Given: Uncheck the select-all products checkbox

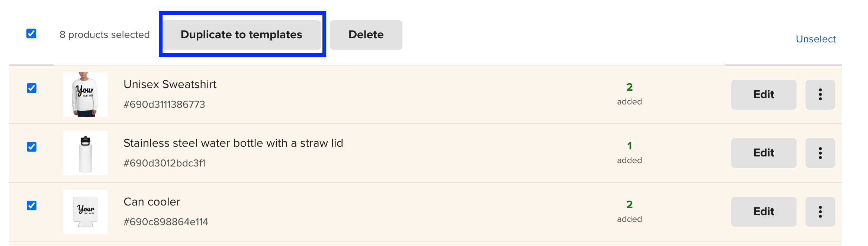Looking at the screenshot, I should coord(31,33).
